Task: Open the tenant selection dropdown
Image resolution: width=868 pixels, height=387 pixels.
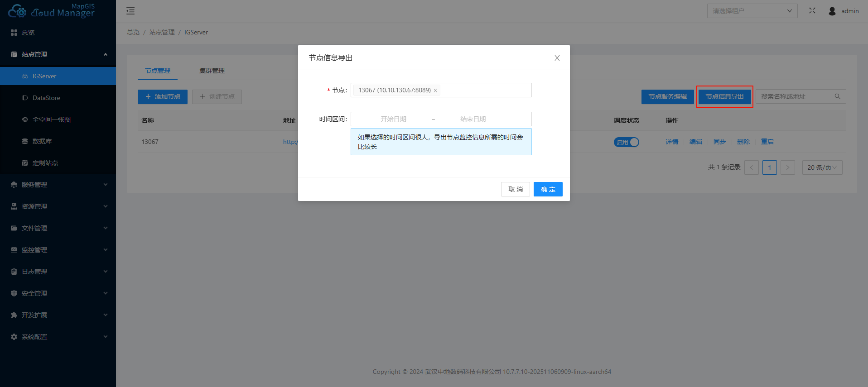Action: click(x=752, y=11)
